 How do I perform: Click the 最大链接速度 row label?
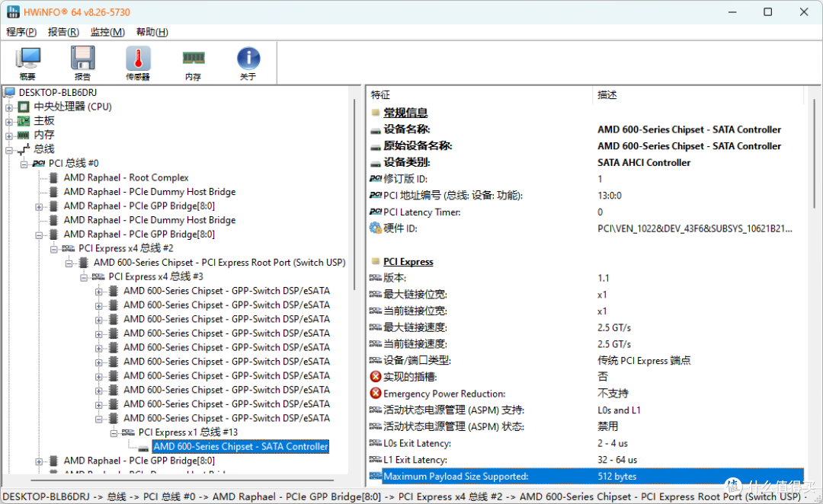[x=415, y=327]
